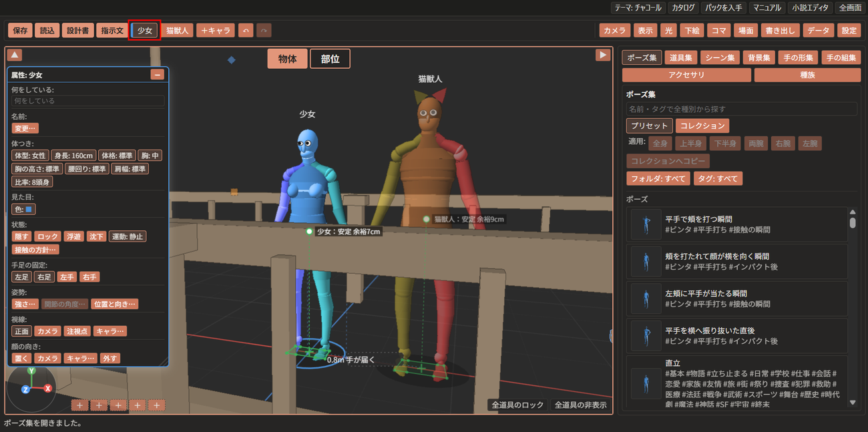The image size is (868, 432).
Task: Click the right-pointing triangle at the viewport corner
Action: 603,55
